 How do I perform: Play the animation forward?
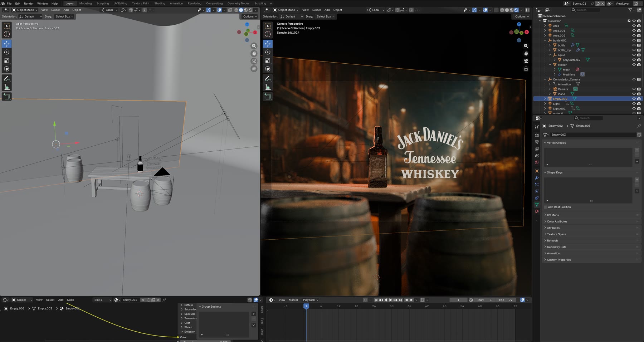pos(390,300)
